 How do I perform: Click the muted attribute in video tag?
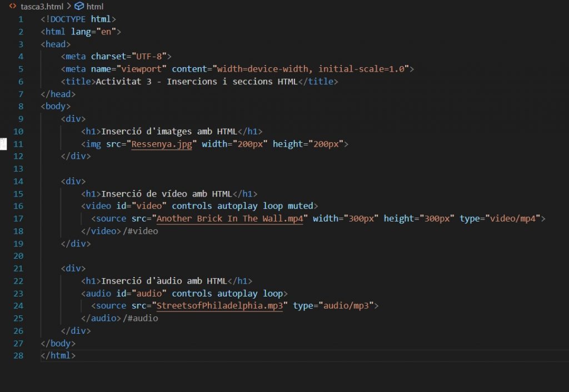301,206
